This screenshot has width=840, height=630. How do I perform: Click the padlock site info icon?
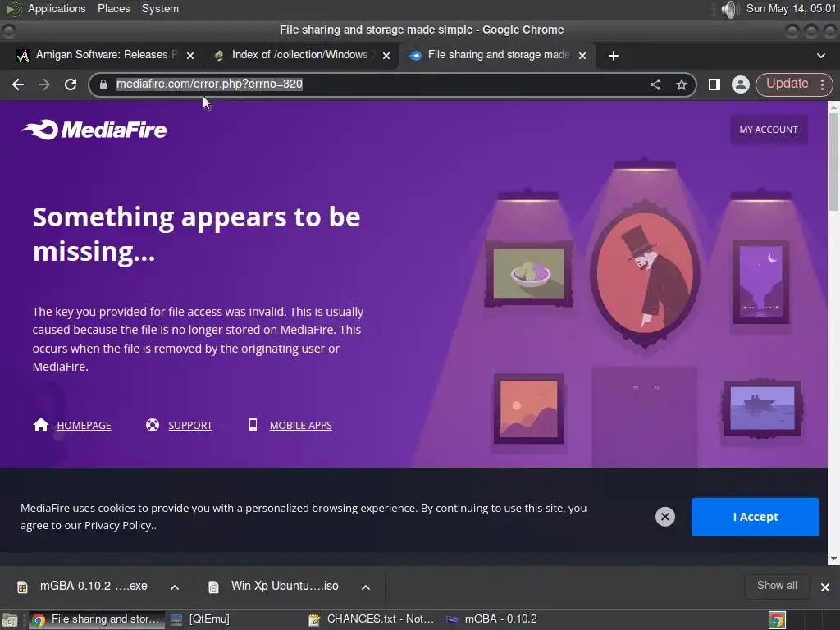(x=103, y=84)
